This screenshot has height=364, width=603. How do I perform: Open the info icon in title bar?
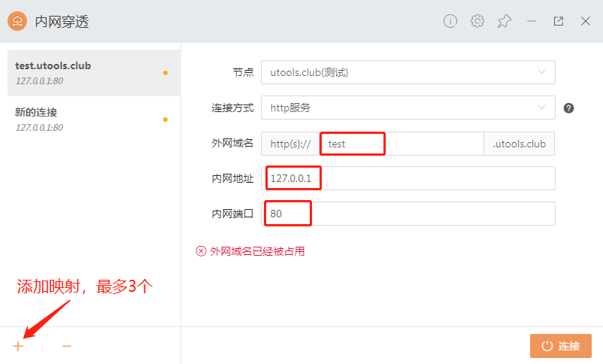(x=450, y=21)
